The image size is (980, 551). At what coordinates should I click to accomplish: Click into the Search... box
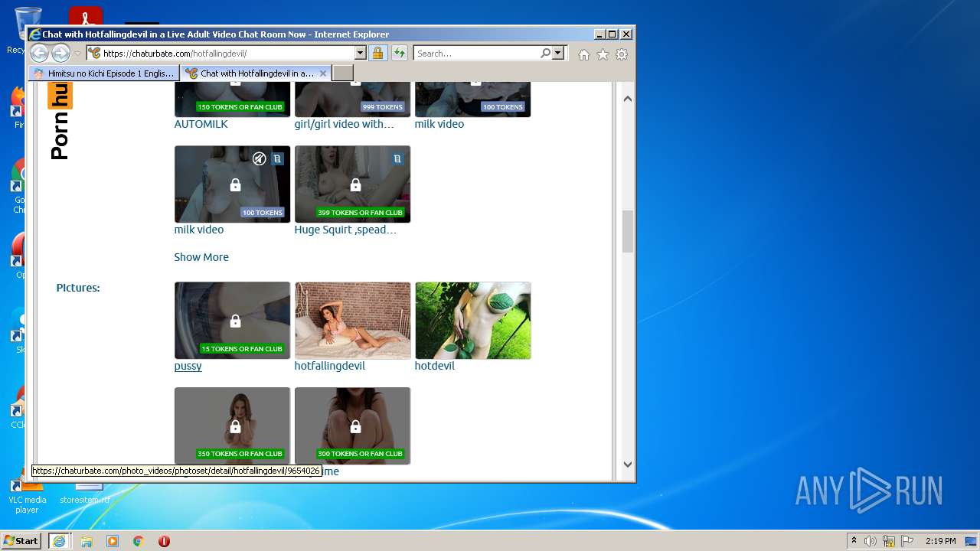coord(476,53)
